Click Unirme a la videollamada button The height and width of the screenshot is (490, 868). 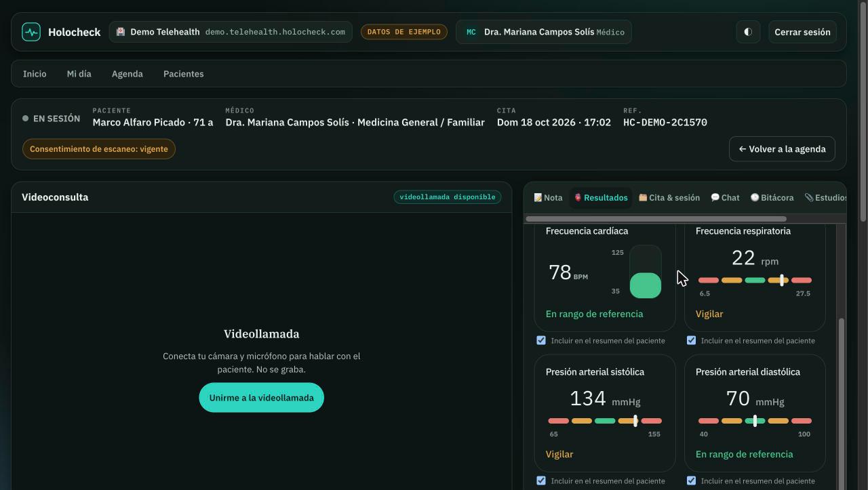261,398
